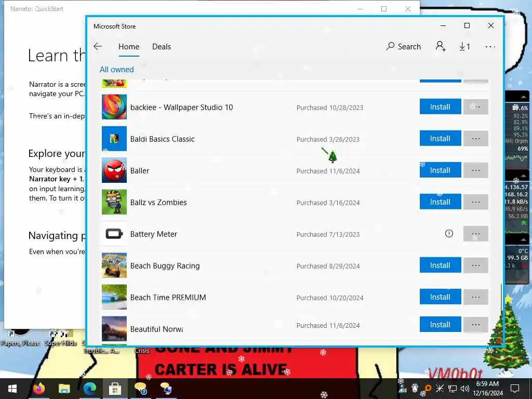The image size is (532, 399).
Task: Switch to the Deals tab
Action: tap(162, 47)
